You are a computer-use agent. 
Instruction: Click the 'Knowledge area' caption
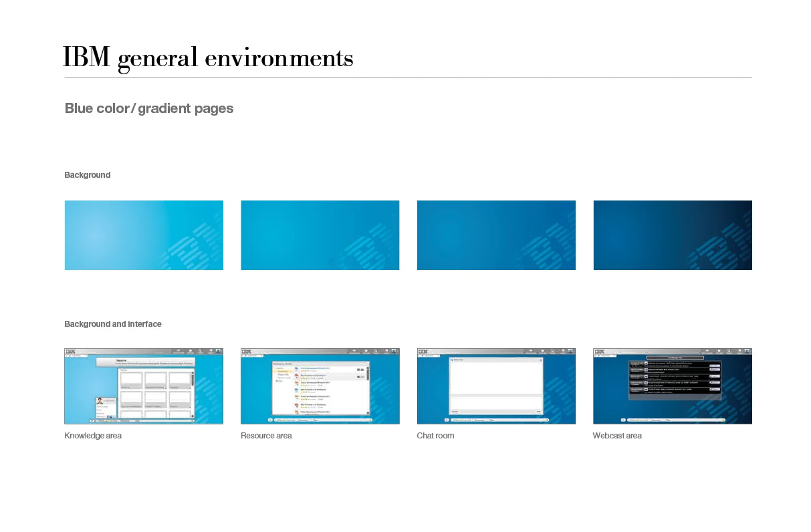click(93, 436)
